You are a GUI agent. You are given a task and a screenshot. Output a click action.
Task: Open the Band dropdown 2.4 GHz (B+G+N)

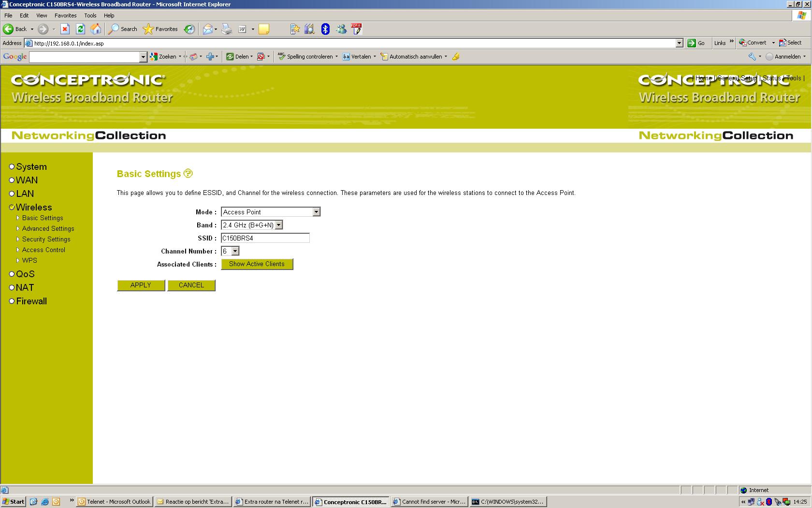252,225
